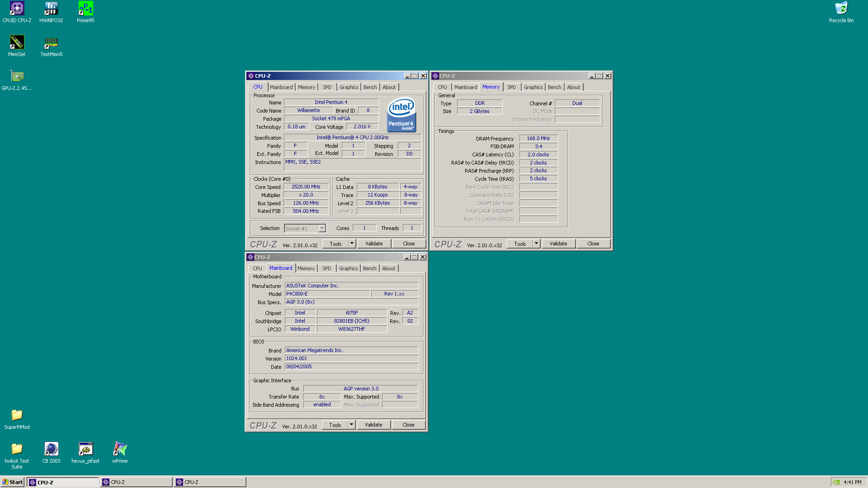This screenshot has height=488, width=868.
Task: Open the Memory tab in the CPU window
Action: click(307, 87)
